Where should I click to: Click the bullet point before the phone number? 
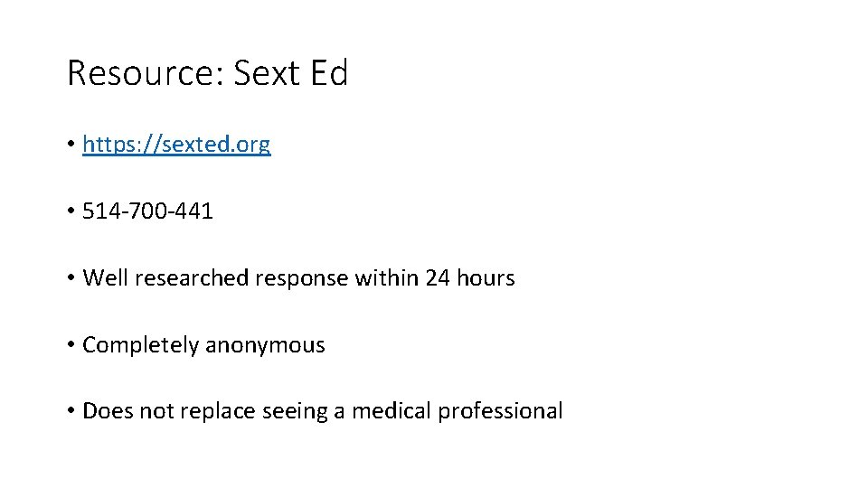[x=71, y=211]
